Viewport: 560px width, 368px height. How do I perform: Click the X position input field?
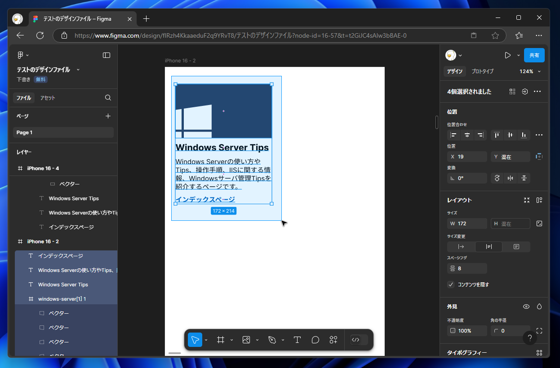click(x=467, y=156)
